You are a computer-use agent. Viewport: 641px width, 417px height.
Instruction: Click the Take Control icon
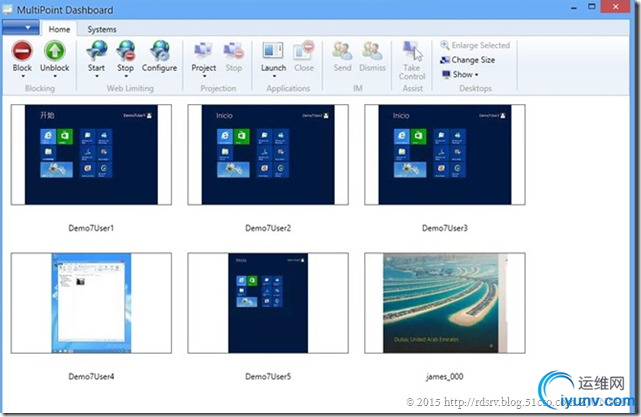(x=412, y=51)
